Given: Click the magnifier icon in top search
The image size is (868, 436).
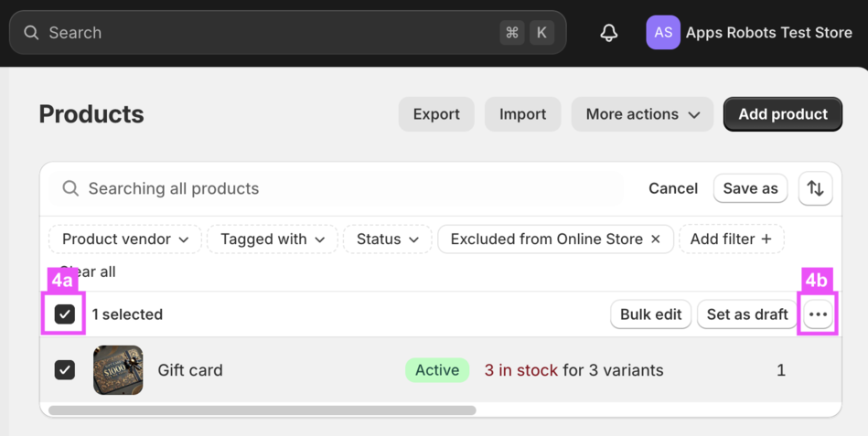Looking at the screenshot, I should 31,33.
